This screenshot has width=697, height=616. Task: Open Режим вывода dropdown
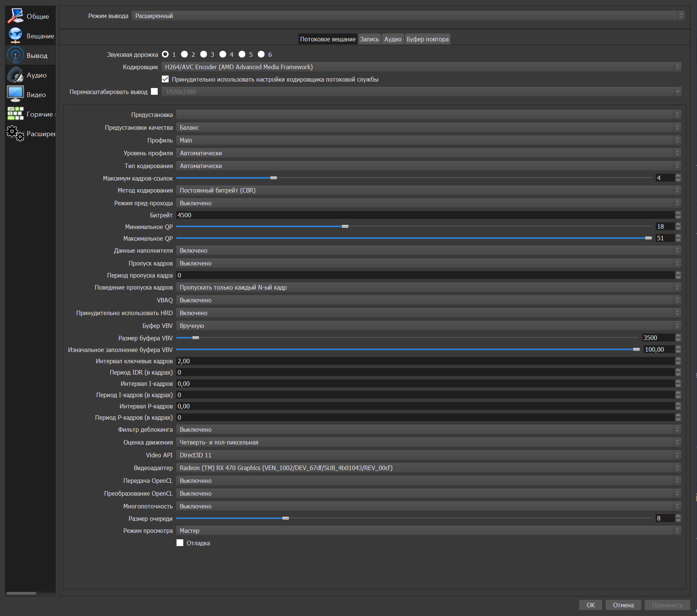(x=408, y=16)
